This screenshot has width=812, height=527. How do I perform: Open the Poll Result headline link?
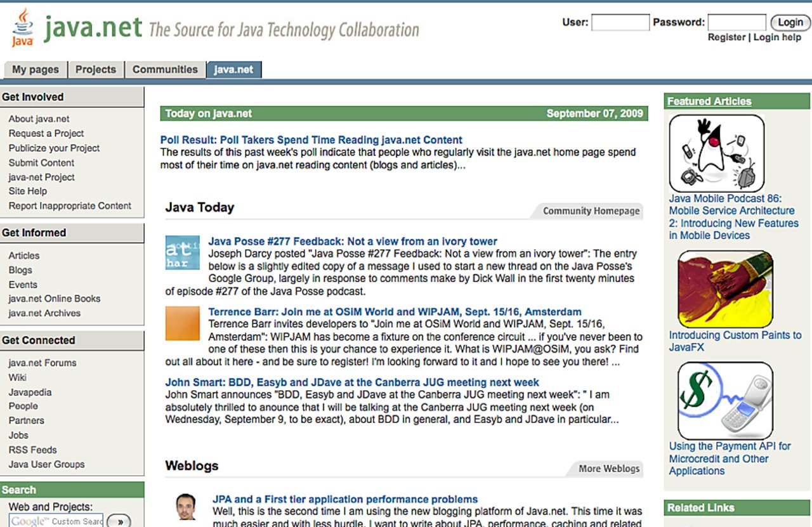pyautogui.click(x=311, y=140)
